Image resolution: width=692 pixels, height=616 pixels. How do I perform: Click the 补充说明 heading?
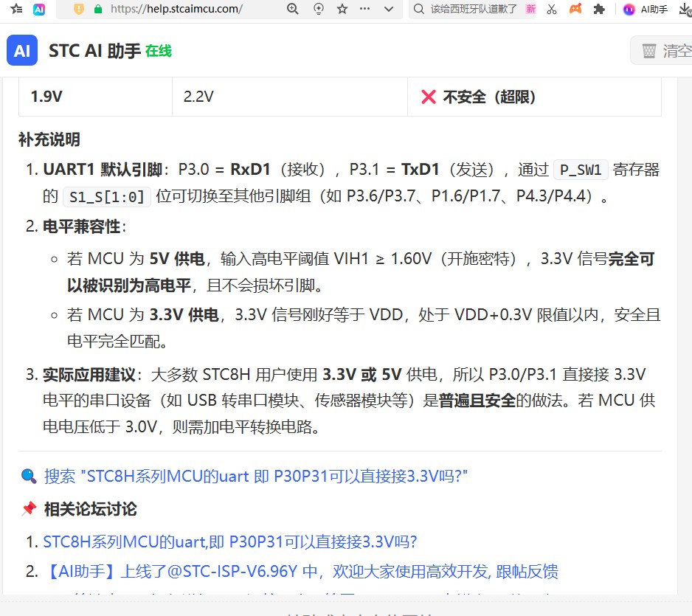(49, 139)
